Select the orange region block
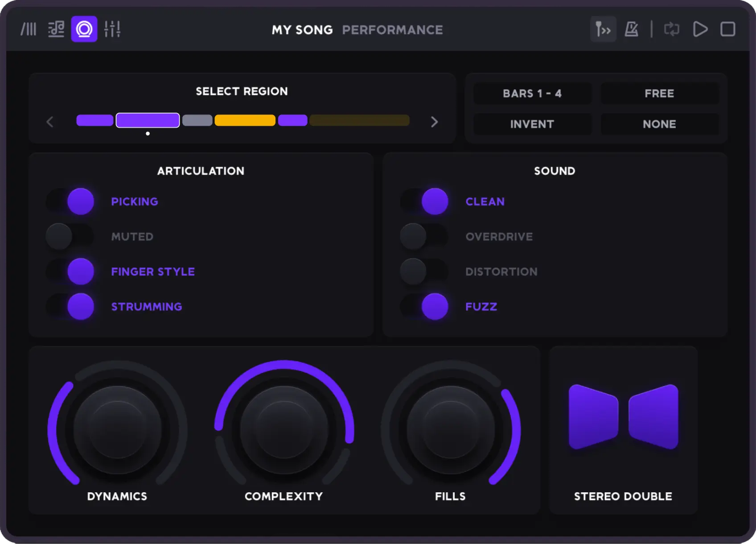 pos(245,120)
